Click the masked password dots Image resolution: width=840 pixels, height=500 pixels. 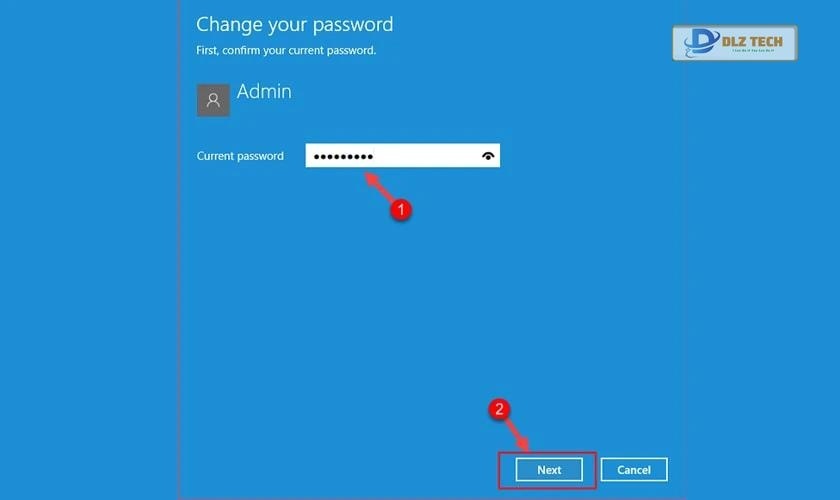click(x=343, y=156)
